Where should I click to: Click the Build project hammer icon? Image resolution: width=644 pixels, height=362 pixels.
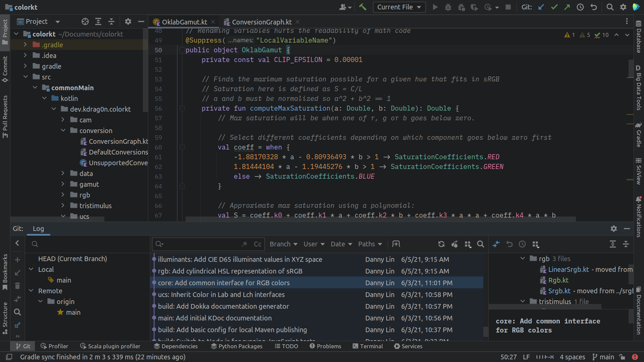click(x=363, y=7)
